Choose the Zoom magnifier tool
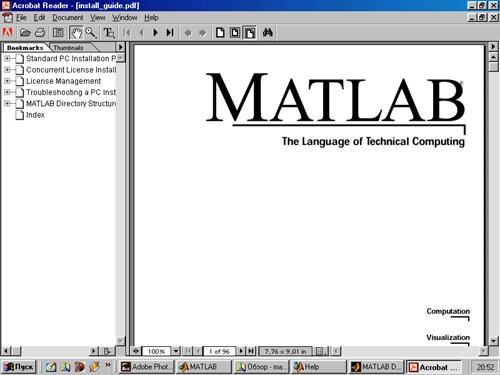This screenshot has width=500, height=375. pyautogui.click(x=91, y=33)
